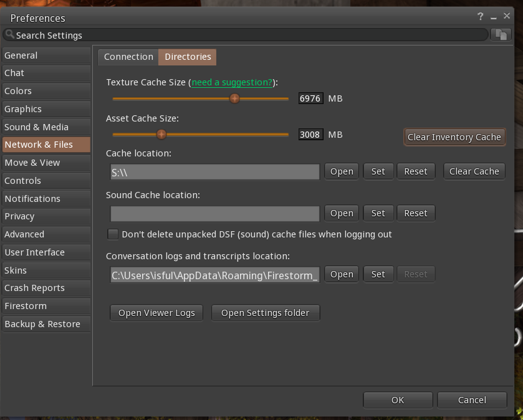This screenshot has height=420, width=523.
Task: Confirm preferences with OK
Action: tap(398, 400)
